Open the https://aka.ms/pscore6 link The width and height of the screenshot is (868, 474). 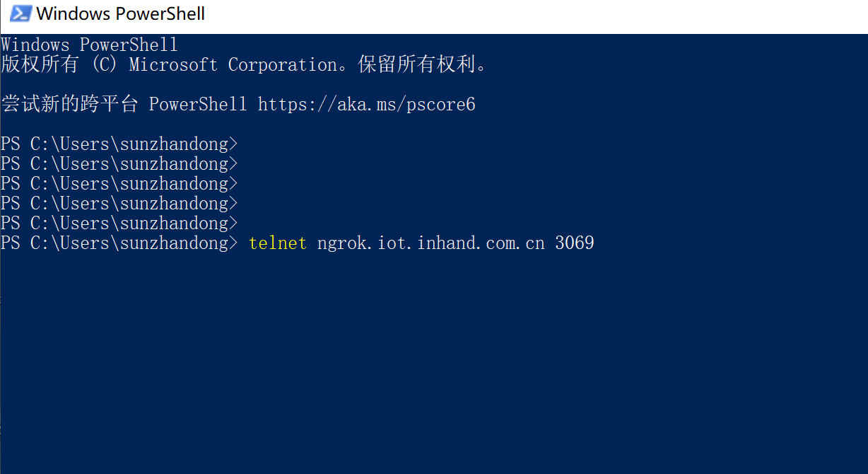(x=366, y=105)
